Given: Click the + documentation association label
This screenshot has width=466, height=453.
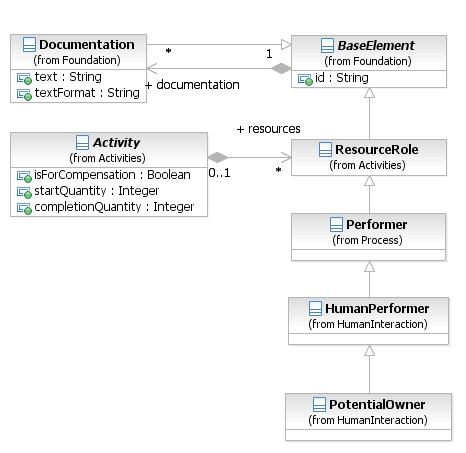Looking at the screenshot, I should pos(192,85).
